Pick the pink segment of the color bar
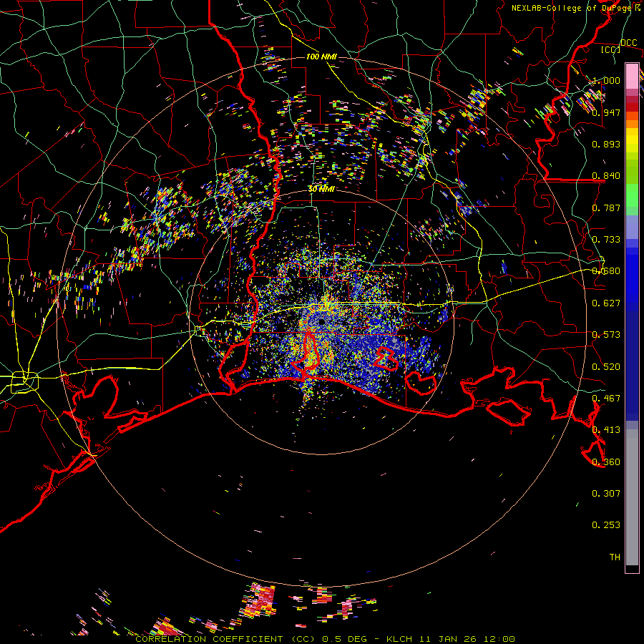 click(632, 76)
